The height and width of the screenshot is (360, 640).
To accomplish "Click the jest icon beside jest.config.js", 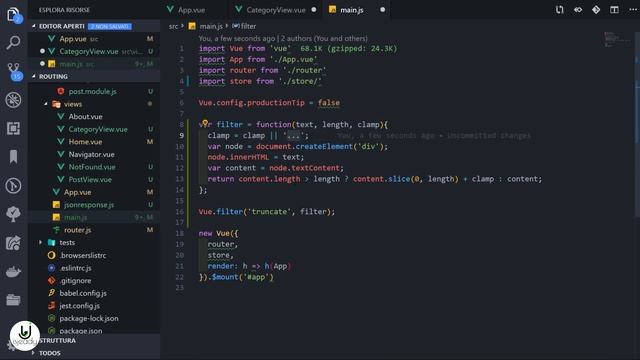I will coord(51,306).
